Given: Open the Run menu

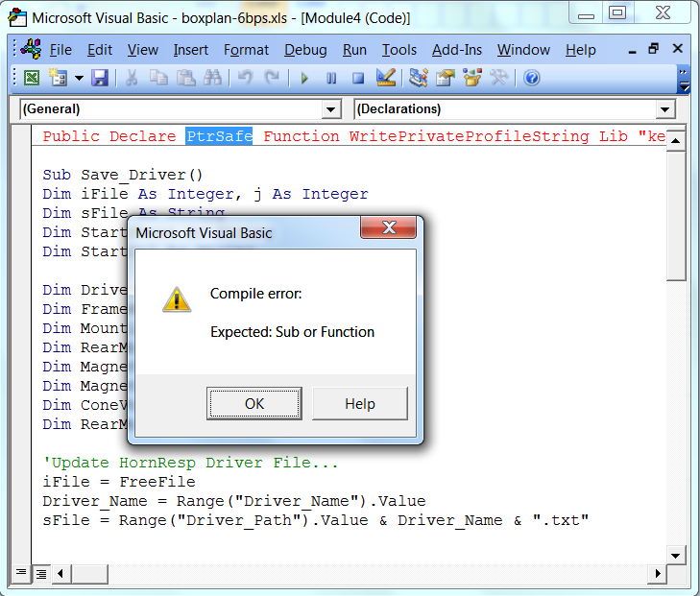Looking at the screenshot, I should [x=354, y=50].
